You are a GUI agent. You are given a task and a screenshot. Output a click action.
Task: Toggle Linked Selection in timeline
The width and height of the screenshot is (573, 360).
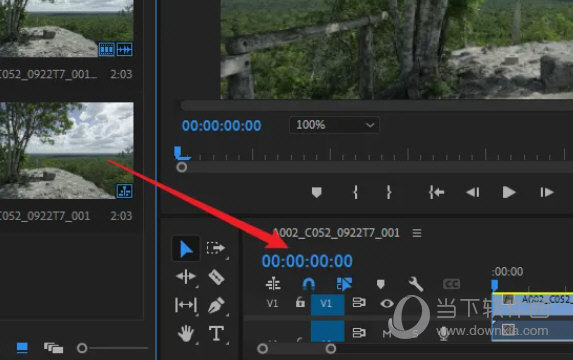tap(344, 284)
